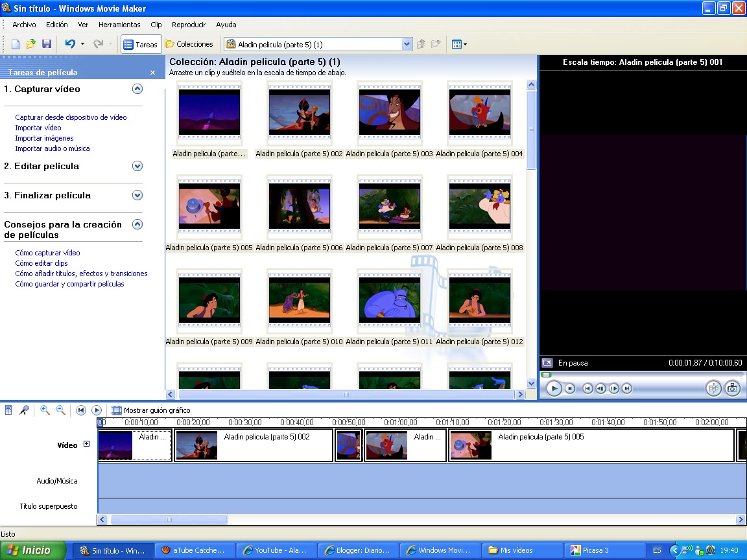The height and width of the screenshot is (560, 747).
Task: Open the Reproducir menu
Action: click(189, 25)
